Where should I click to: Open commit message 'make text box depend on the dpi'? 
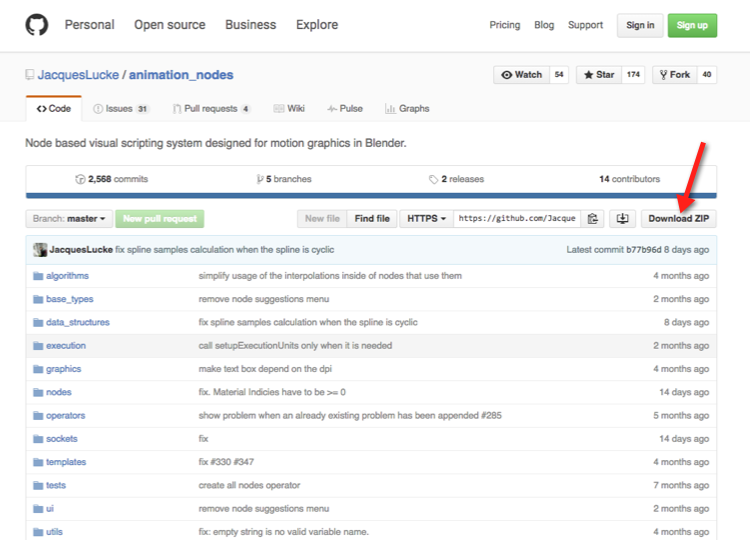tap(265, 369)
